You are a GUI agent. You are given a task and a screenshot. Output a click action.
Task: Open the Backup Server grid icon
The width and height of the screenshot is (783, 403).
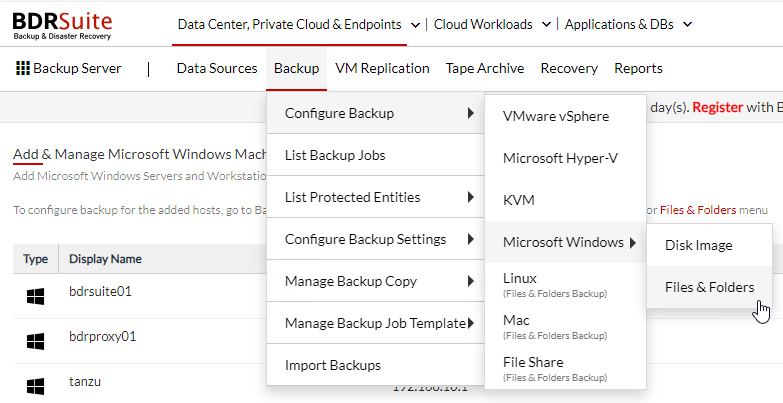23,68
